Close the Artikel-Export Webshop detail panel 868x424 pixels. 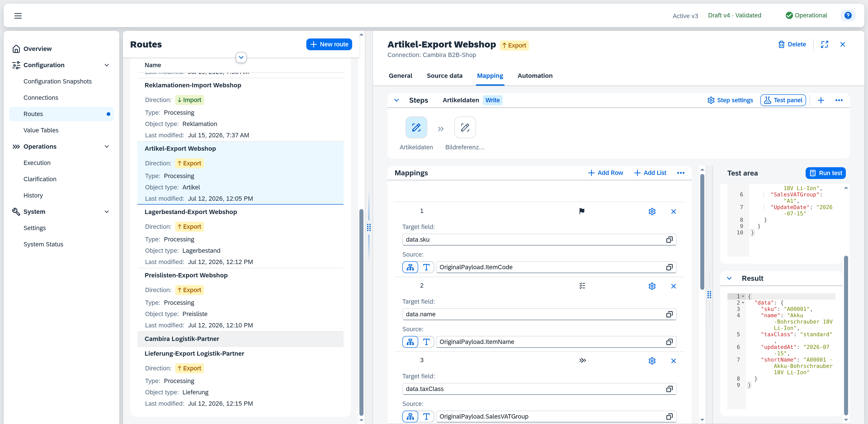[842, 44]
